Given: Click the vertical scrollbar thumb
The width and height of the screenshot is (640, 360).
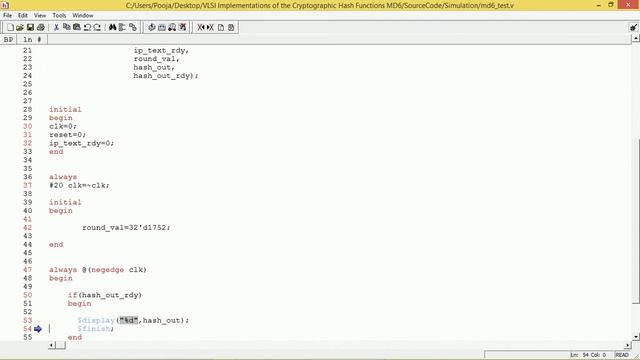Looking at the screenshot, I should coord(636,222).
